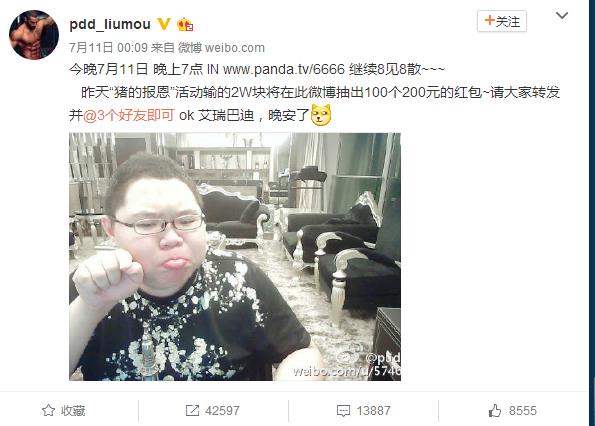Screen dimensions: 595x426
Task: Open the reposts count 42597
Action: click(x=222, y=410)
